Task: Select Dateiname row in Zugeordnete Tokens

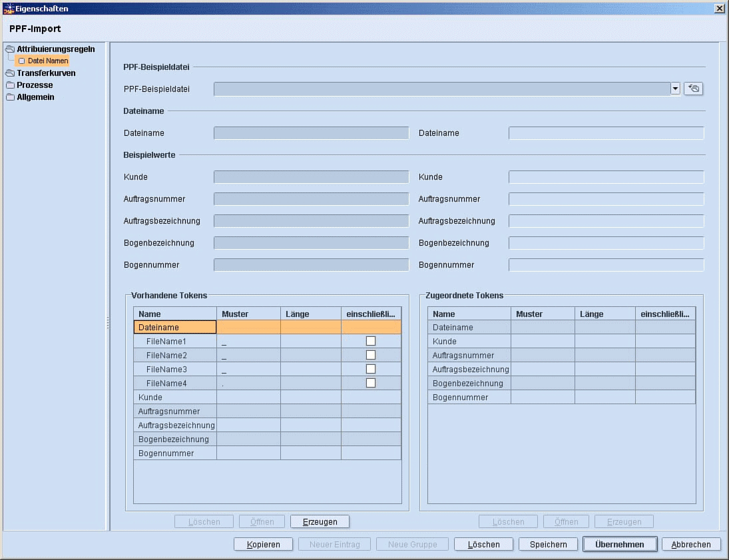Action: (x=562, y=327)
